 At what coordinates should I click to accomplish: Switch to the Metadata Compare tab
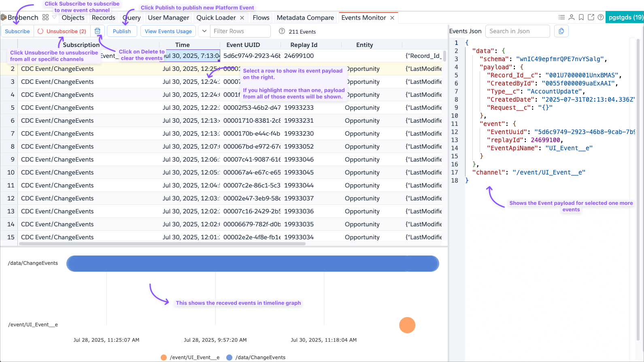[x=305, y=18]
